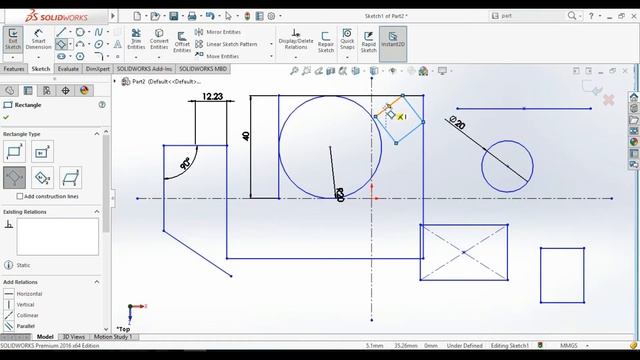Select the Slot sketch tool

61,56
